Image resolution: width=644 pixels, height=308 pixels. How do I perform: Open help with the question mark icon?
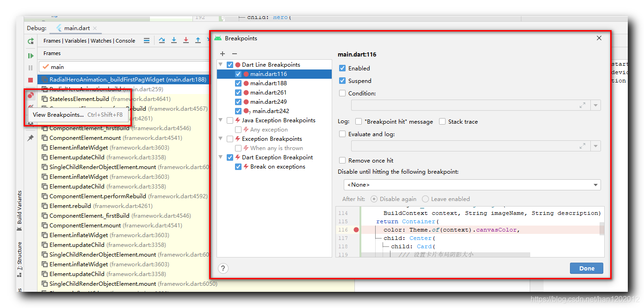[x=223, y=268]
